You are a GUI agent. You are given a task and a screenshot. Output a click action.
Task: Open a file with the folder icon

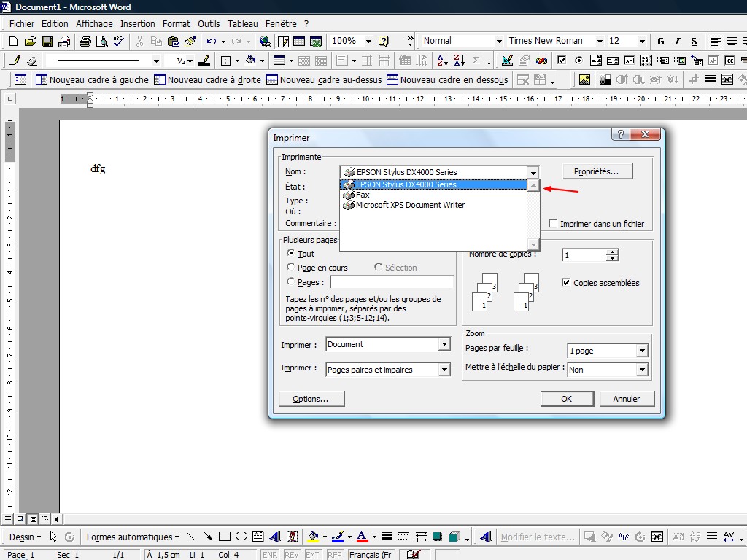point(30,42)
